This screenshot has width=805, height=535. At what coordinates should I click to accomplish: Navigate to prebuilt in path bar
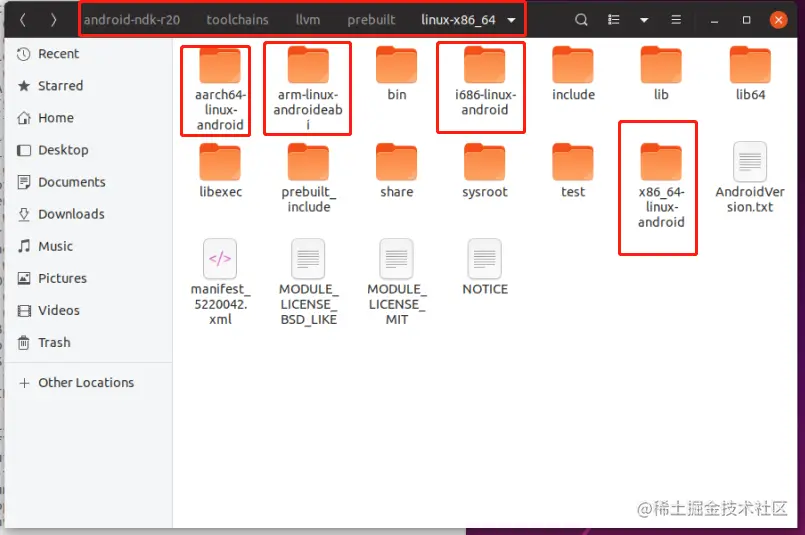pos(371,20)
